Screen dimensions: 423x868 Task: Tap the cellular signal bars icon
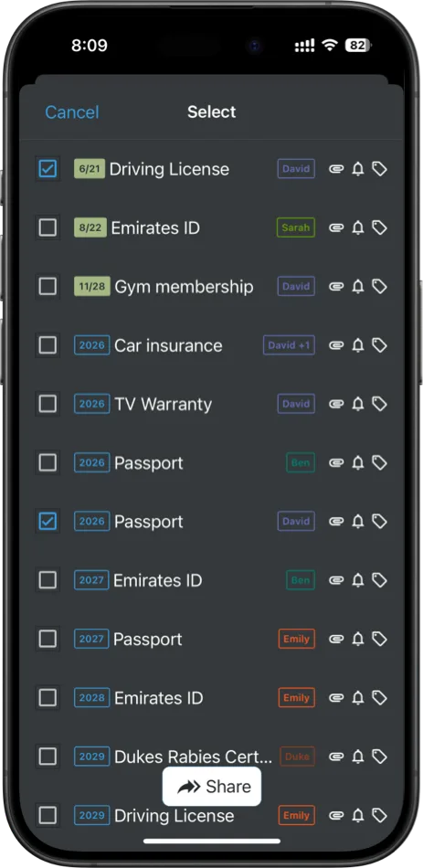[304, 46]
